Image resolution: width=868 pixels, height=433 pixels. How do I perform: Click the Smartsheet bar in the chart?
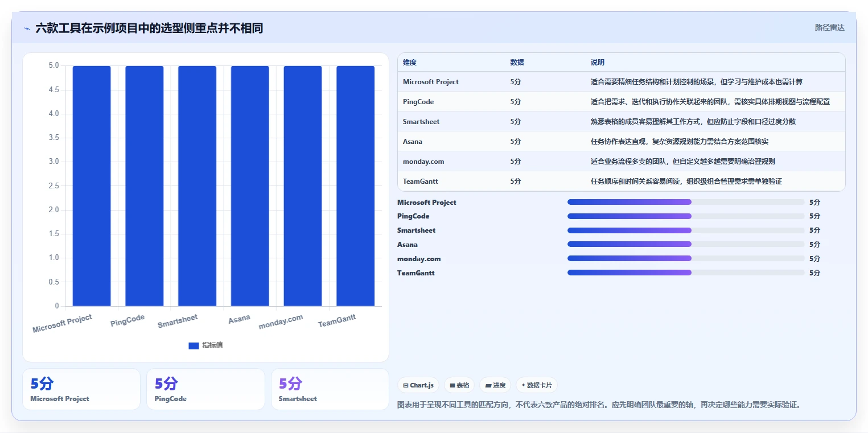197,186
